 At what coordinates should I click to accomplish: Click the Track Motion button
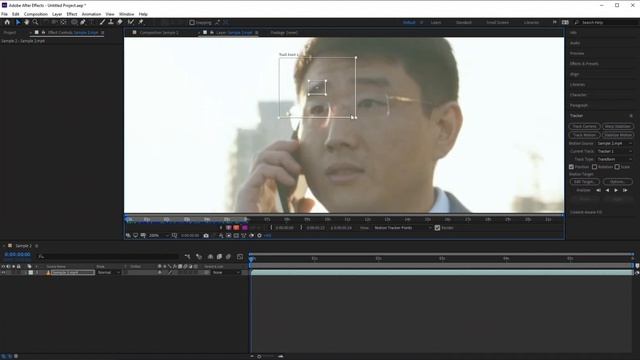pos(584,135)
